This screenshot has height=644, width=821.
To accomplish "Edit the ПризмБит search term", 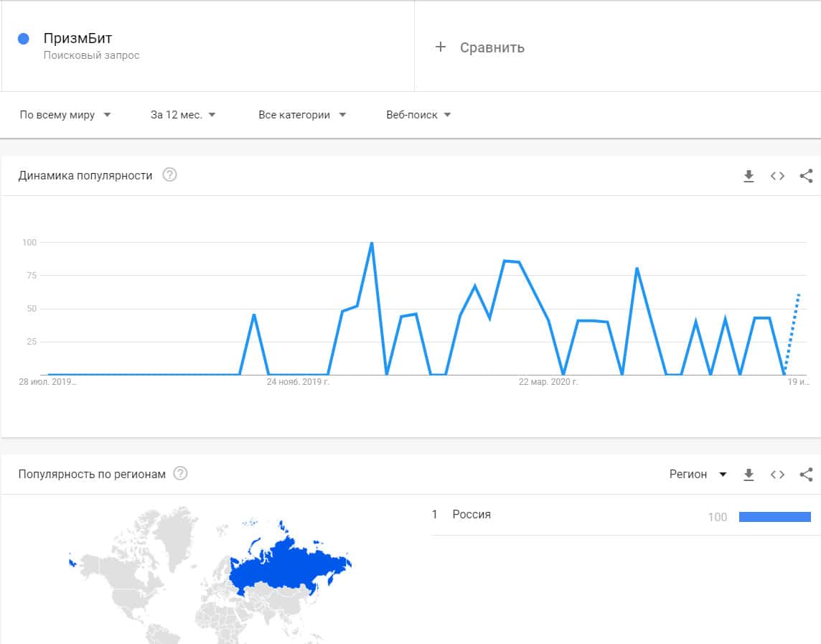I will point(78,39).
